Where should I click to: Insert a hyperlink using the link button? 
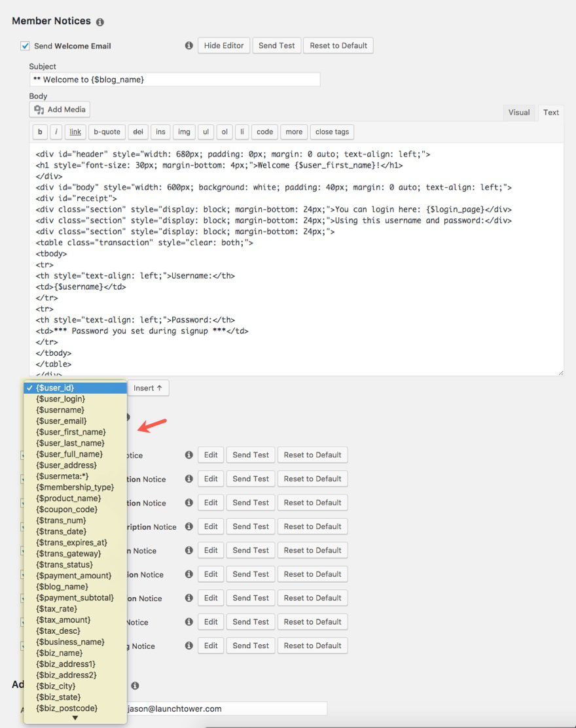75,131
